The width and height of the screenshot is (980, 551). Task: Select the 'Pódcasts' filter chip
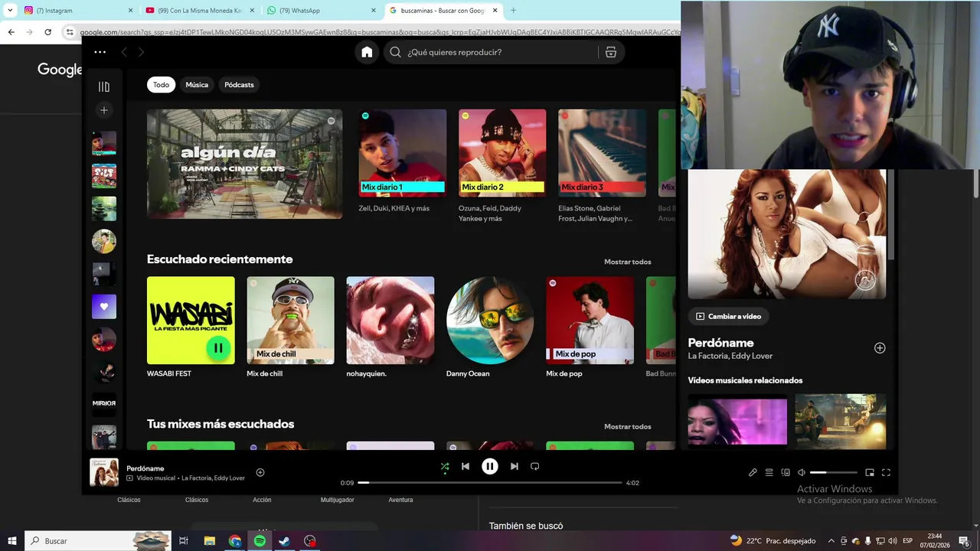point(239,85)
